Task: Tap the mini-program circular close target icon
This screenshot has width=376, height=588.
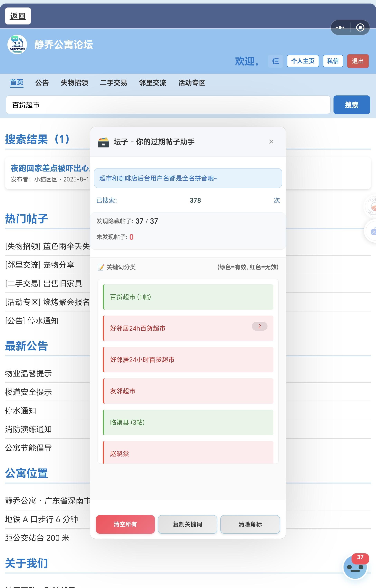Action: pos(360,27)
